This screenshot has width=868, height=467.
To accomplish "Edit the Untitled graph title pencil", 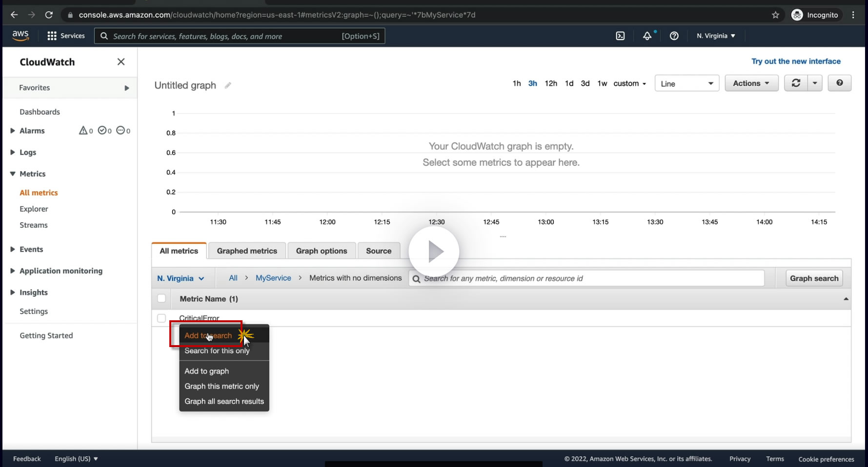I will click(x=228, y=85).
